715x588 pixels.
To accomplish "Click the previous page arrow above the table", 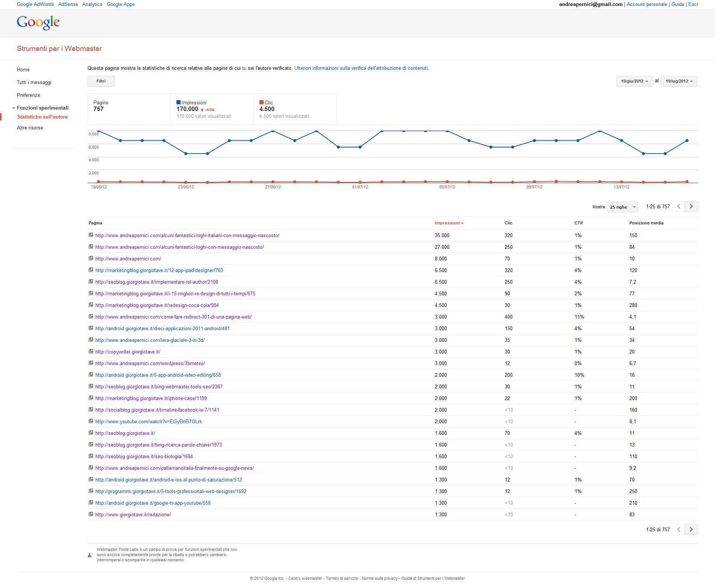I will (678, 206).
